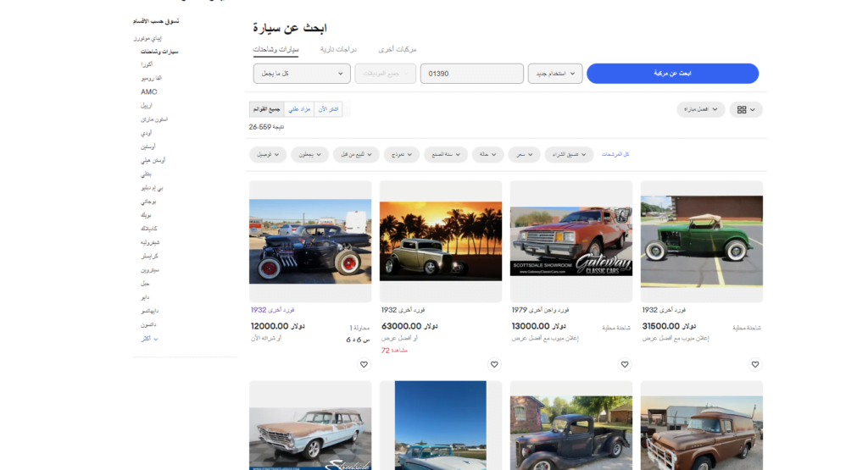
Task: Expand 'أكثر' to show more makes in sidebar
Action: pos(149,339)
